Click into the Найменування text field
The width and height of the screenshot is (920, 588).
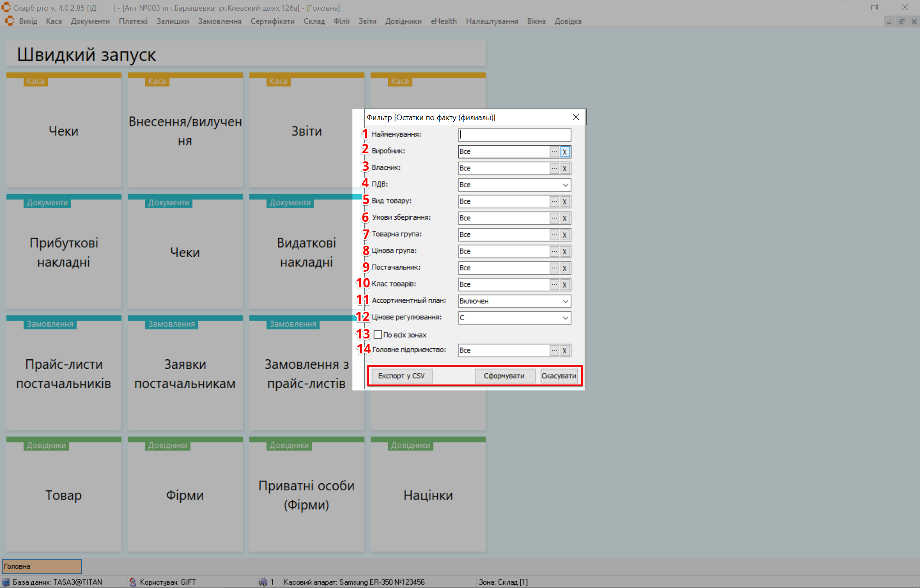coord(514,135)
